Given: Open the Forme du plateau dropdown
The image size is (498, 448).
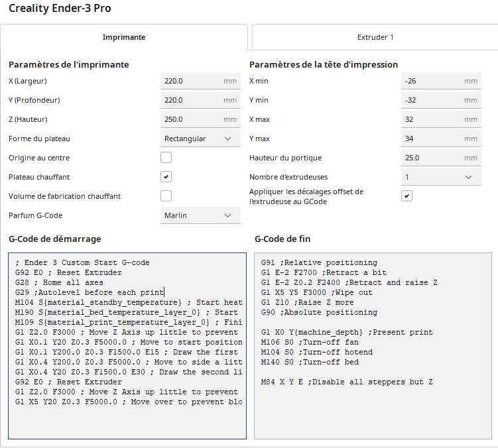Looking at the screenshot, I should point(200,139).
